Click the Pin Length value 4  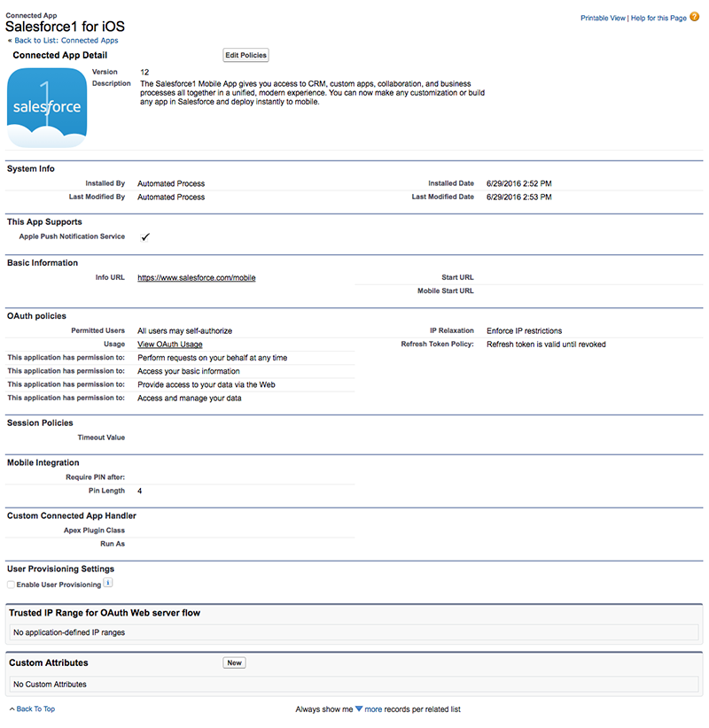click(x=139, y=492)
